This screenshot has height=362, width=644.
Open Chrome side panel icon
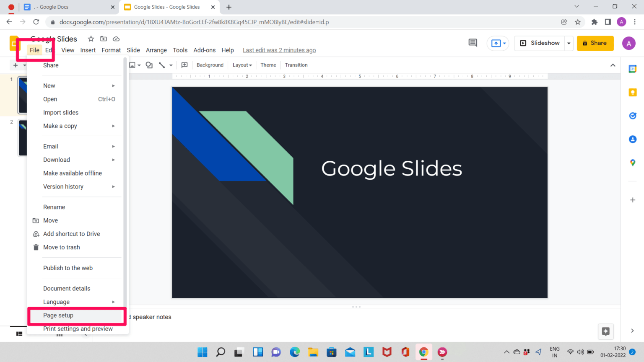click(608, 22)
